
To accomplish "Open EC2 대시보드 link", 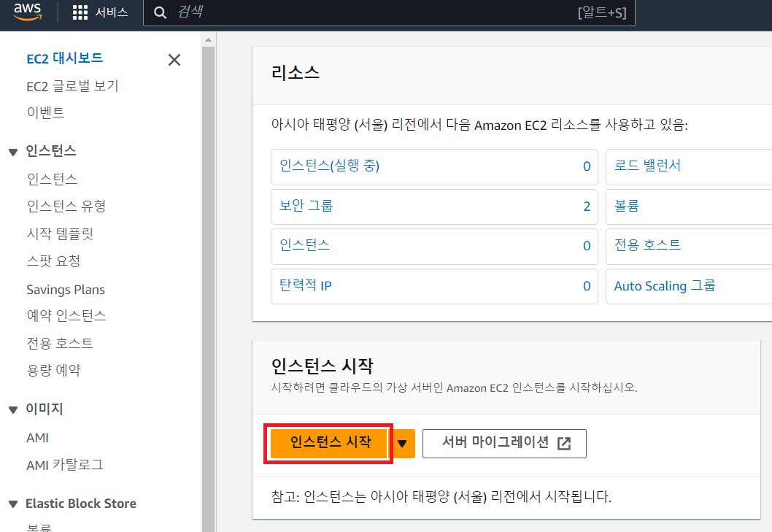I will (x=64, y=58).
